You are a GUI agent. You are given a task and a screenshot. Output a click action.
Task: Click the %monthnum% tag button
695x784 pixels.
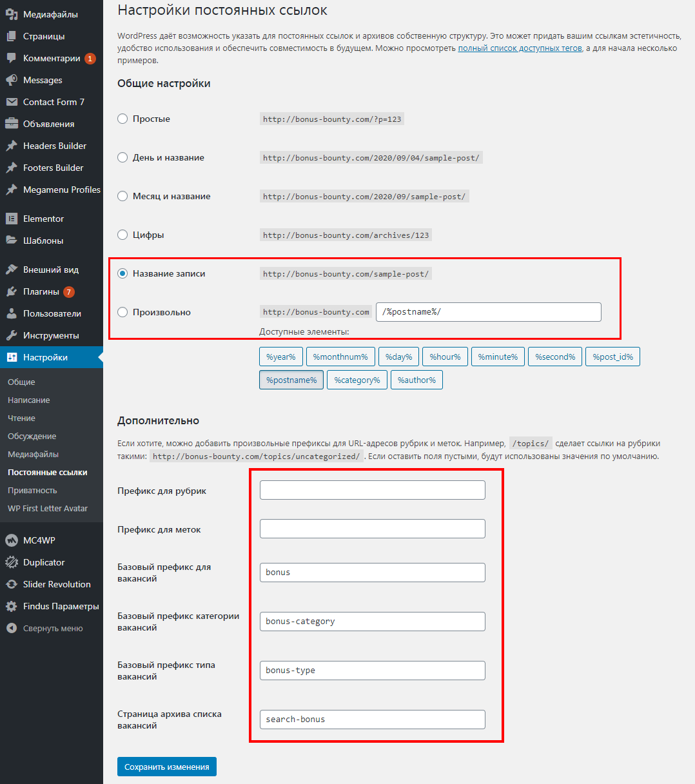point(340,357)
